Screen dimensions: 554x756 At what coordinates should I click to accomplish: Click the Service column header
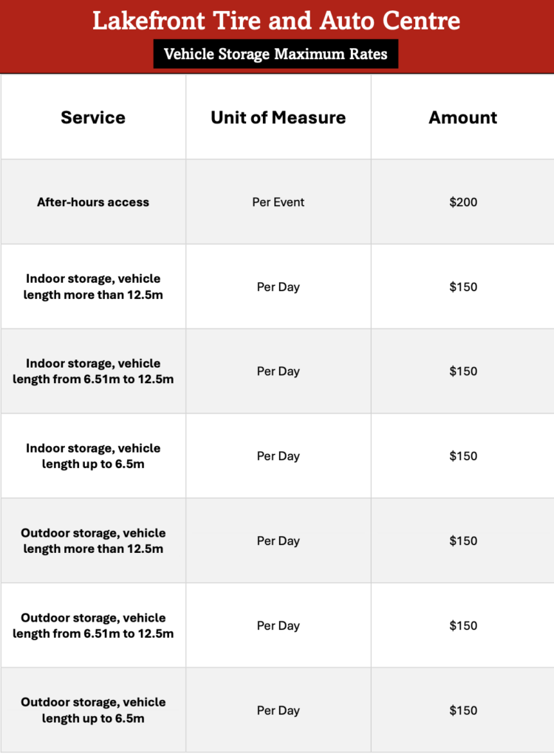[93, 117]
